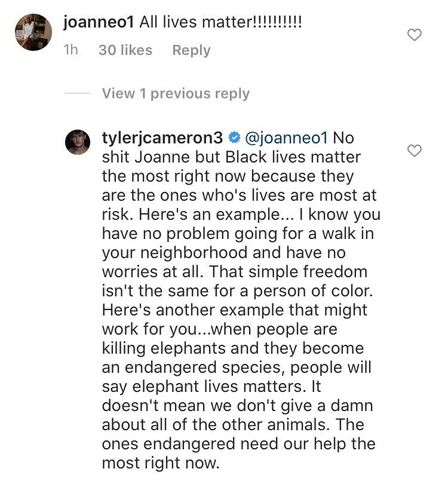This screenshot has width=448, height=478.
Task: Open joanneo1's profile picture
Action: pos(33,32)
